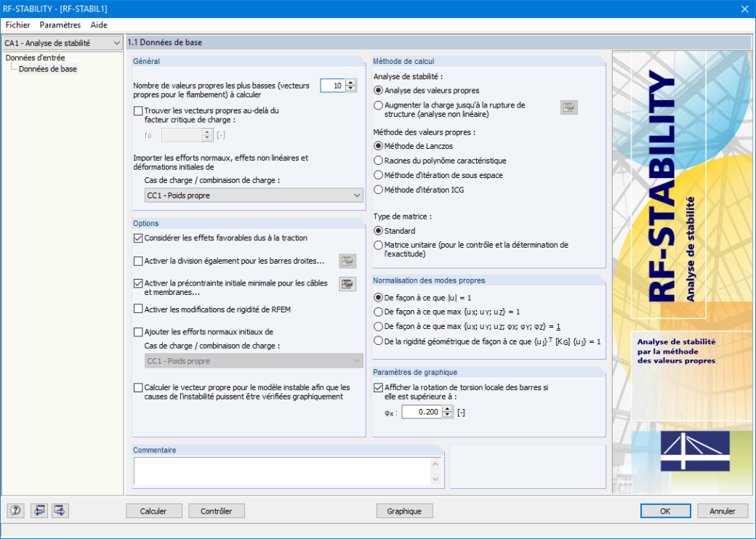Select 'Méthode de Lanczos' radio button
This screenshot has height=539, width=756.
(379, 146)
